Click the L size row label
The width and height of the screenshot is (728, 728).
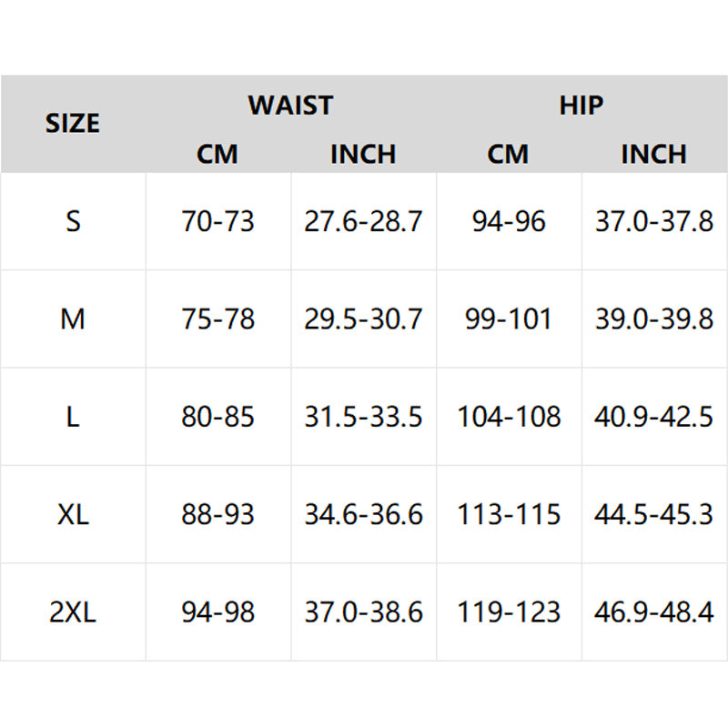click(73, 417)
